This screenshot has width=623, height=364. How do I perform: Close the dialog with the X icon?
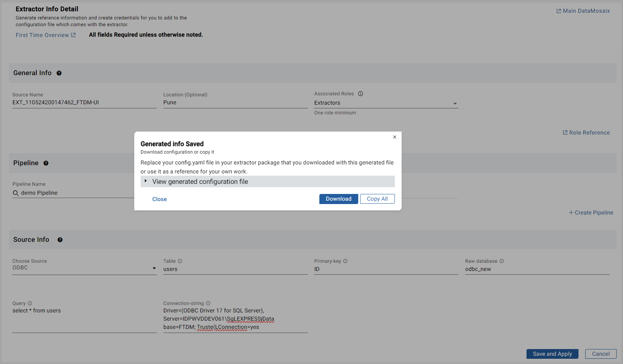coord(395,137)
